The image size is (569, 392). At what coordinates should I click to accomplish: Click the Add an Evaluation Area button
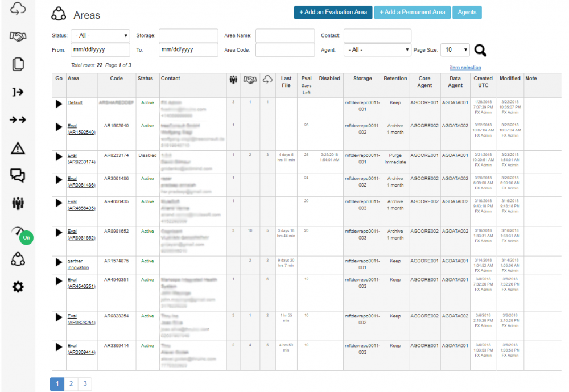(x=333, y=12)
